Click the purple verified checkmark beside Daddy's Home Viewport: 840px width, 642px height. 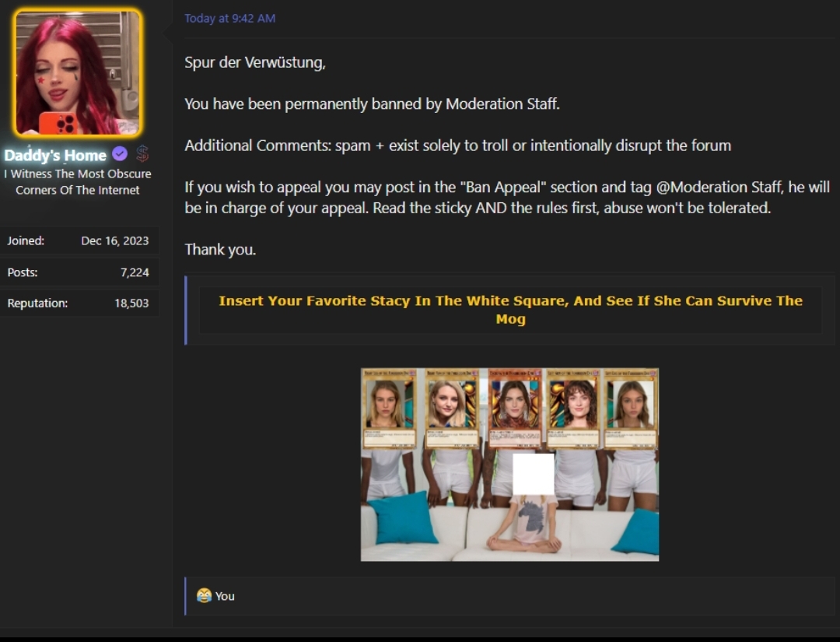(120, 154)
